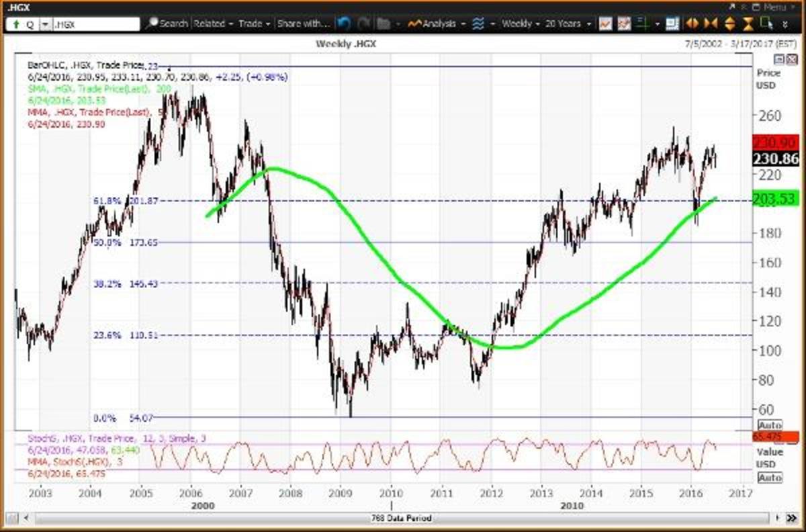The width and height of the screenshot is (806, 532).
Task: Click the line chart thumbnail icon
Action: [x=605, y=24]
